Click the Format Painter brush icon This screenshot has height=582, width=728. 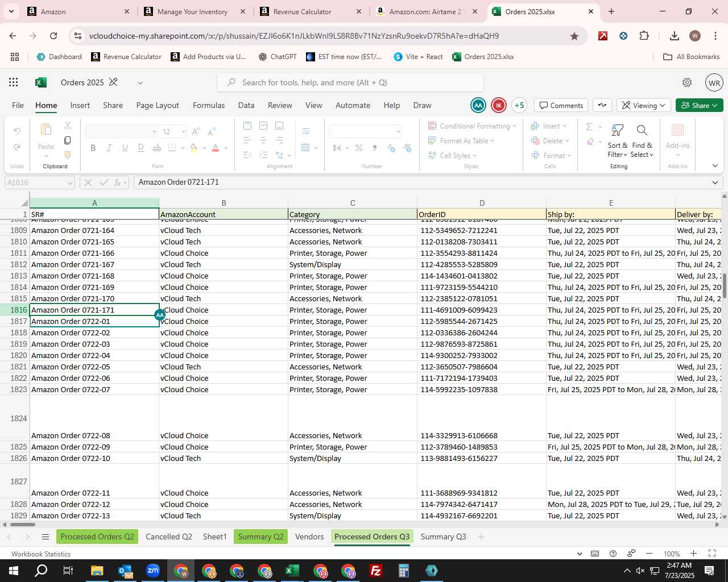(68, 155)
